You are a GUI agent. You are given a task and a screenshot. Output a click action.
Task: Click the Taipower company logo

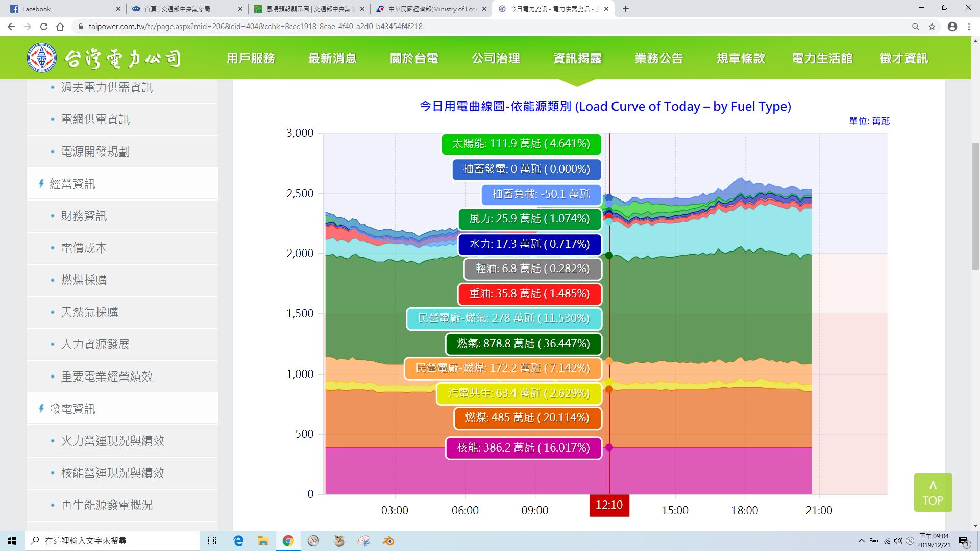[x=104, y=58]
